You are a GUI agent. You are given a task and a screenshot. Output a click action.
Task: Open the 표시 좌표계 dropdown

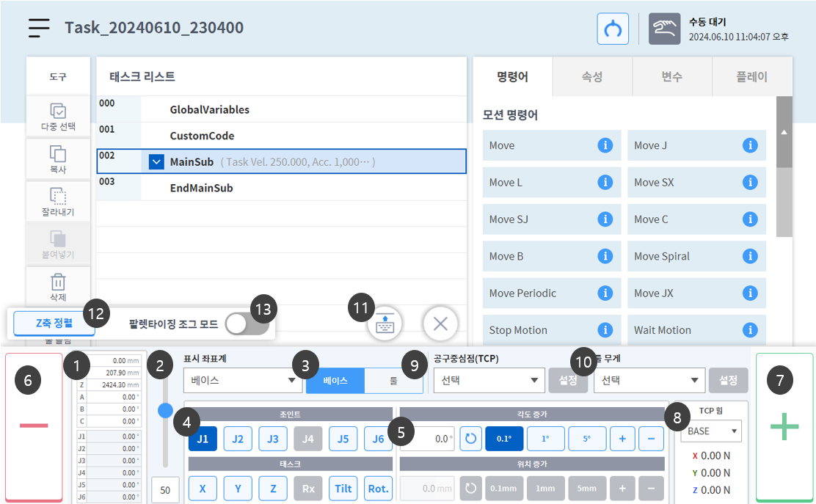[x=241, y=381]
